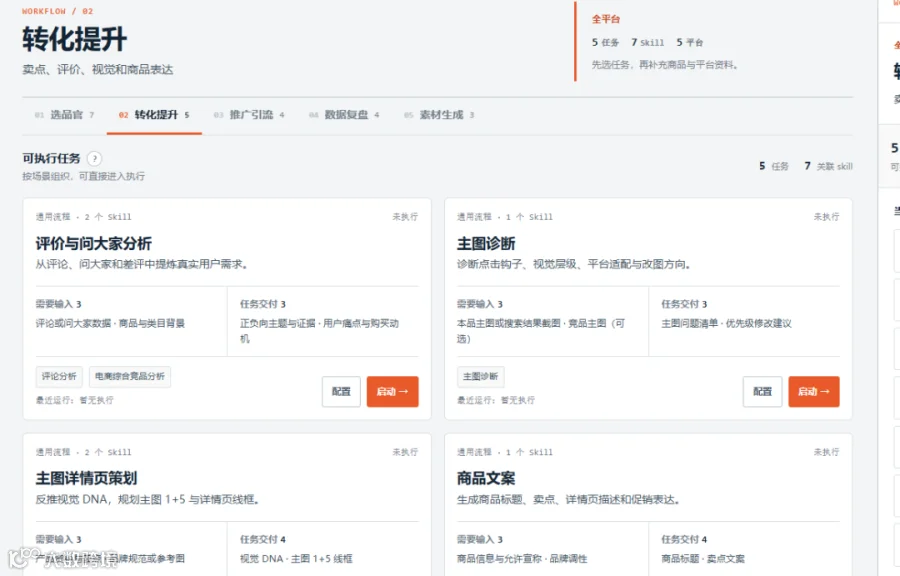Screen dimensions: 900x576
Task: Click the WORKFLOW / 02 breadcrumb
Action: [57, 11]
